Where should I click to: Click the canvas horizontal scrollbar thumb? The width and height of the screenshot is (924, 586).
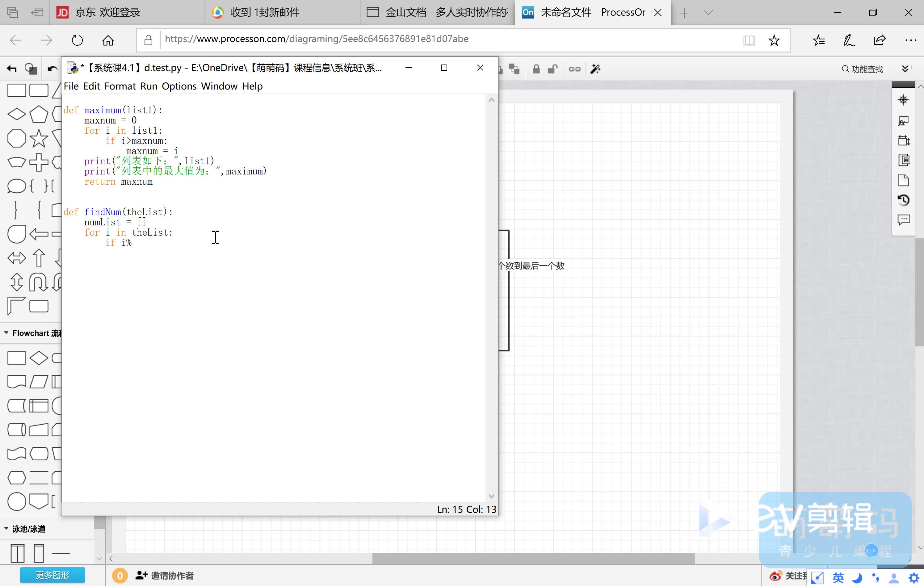[x=533, y=559]
